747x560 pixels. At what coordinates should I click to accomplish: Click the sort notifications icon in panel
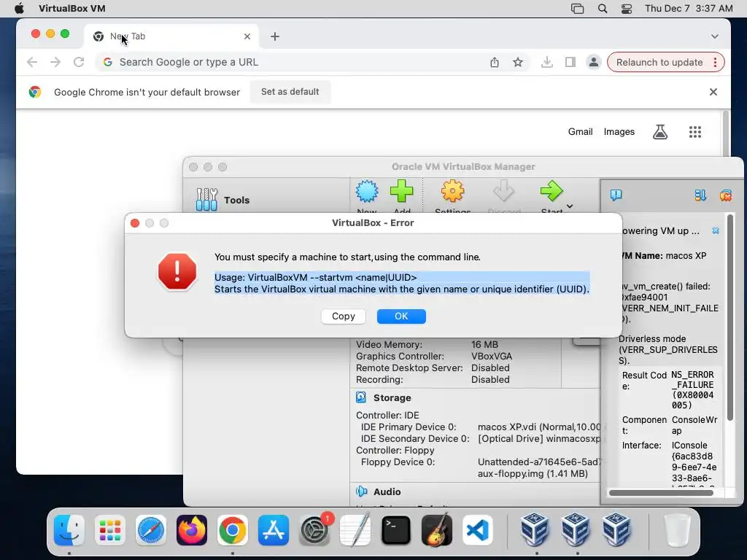click(x=700, y=195)
